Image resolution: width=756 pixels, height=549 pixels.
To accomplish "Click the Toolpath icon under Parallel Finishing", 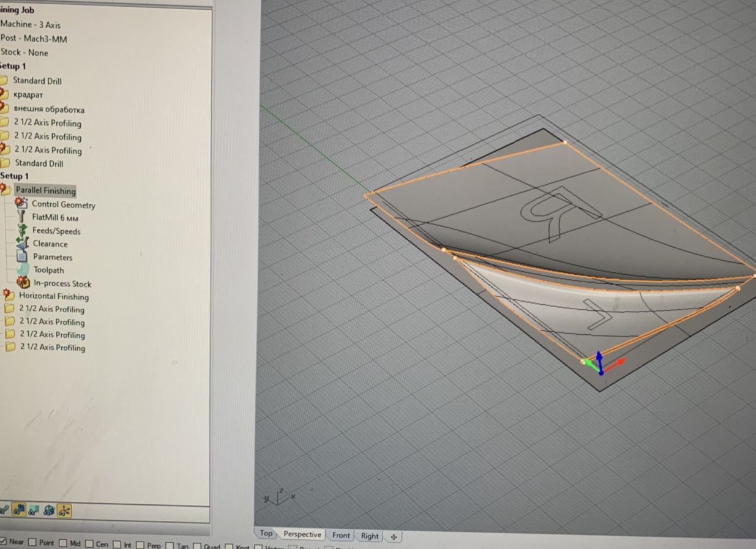I will point(23,269).
